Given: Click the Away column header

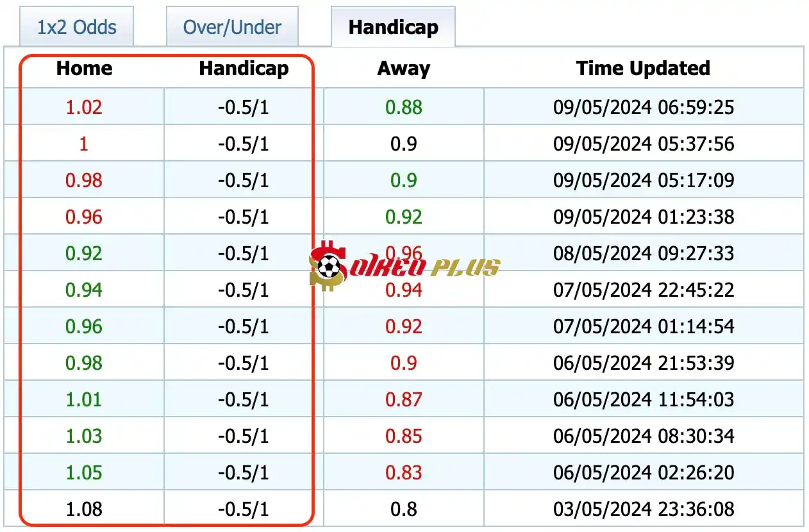Looking at the screenshot, I should coord(403,69).
